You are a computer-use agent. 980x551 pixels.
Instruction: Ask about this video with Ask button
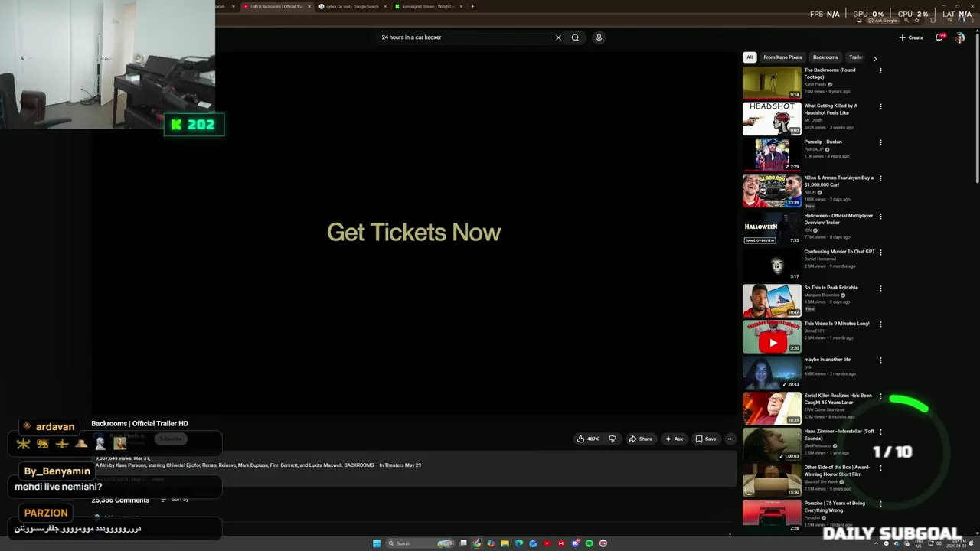[674, 439]
